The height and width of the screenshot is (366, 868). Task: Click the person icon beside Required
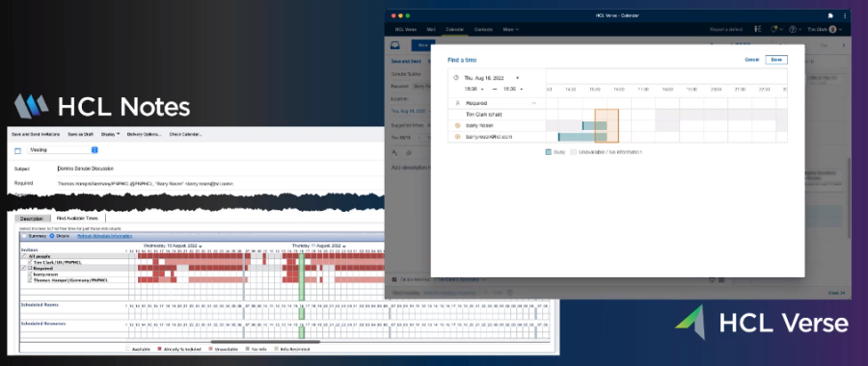(x=457, y=103)
